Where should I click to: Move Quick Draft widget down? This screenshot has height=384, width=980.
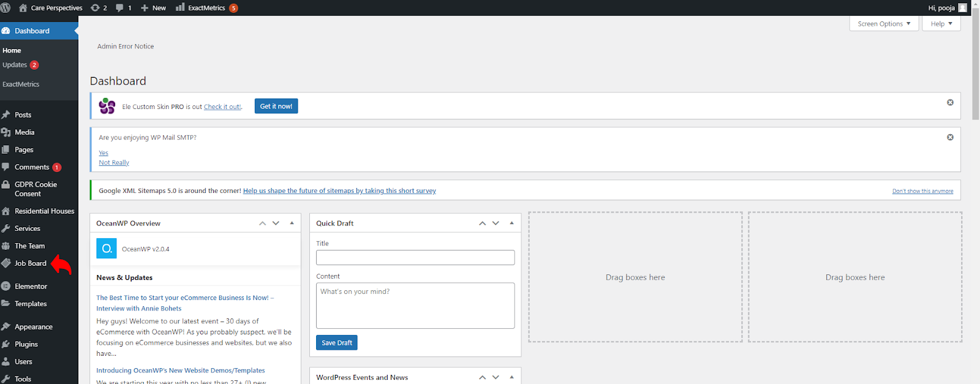(x=496, y=223)
